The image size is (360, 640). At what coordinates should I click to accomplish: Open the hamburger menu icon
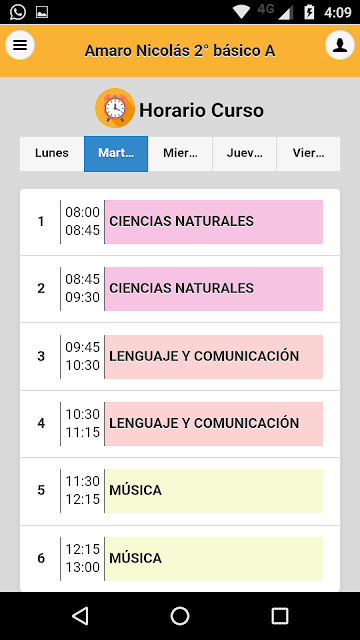click(x=20, y=45)
